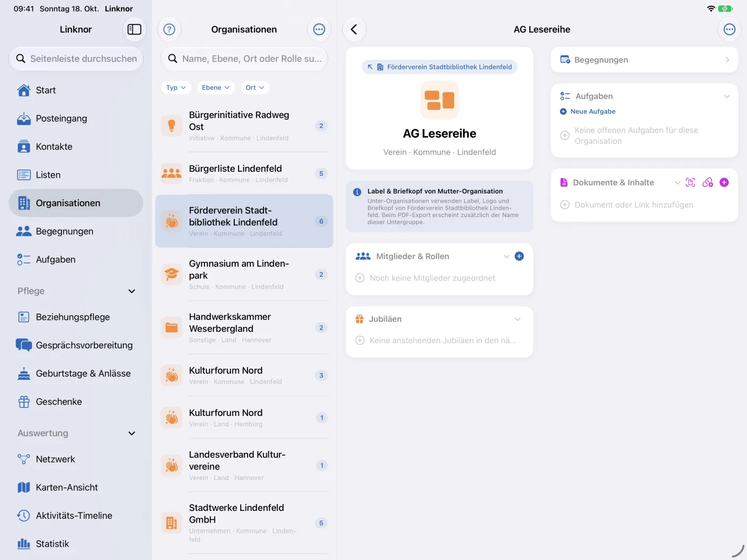Viewport: 747px width, 560px height.
Task: Click Neue Aufgabe link
Action: [x=587, y=111]
